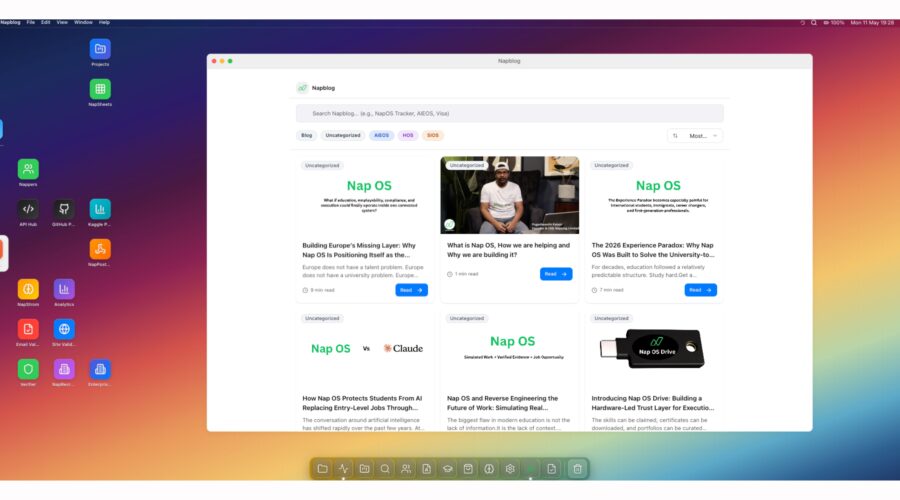Click the green Napblog icon in the dock
This screenshot has height=500, width=900.
point(530,468)
